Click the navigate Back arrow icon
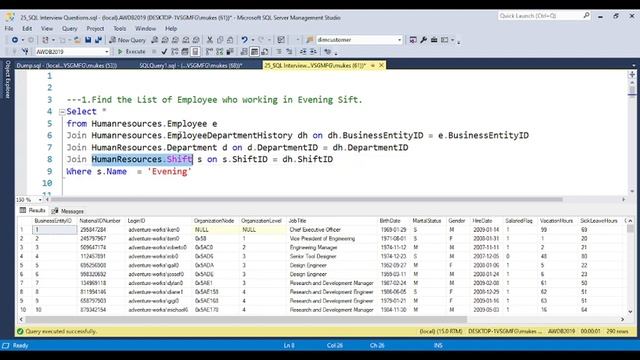Screen dimensions: 640x360 [x=15, y=40]
